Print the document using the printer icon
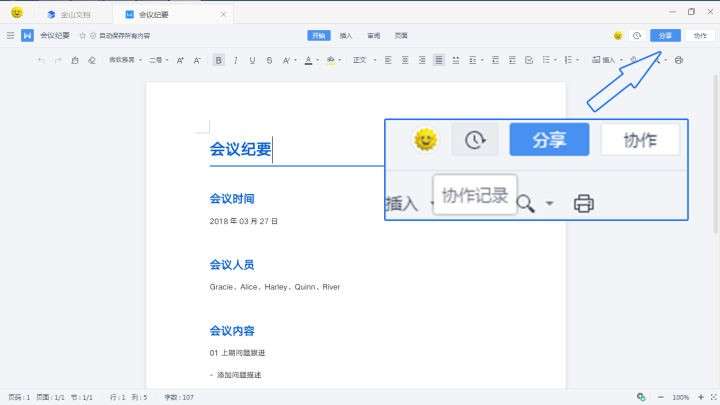 [679, 60]
